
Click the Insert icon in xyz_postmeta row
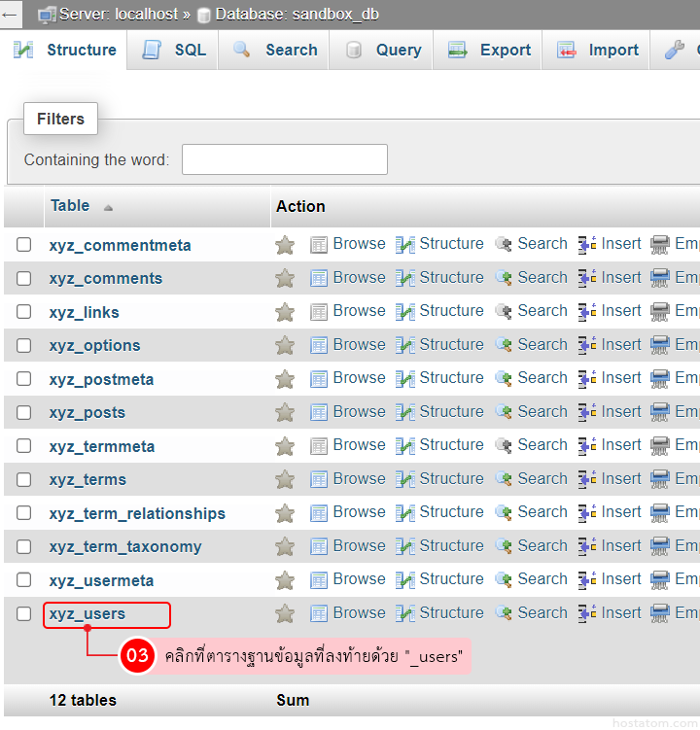(587, 379)
